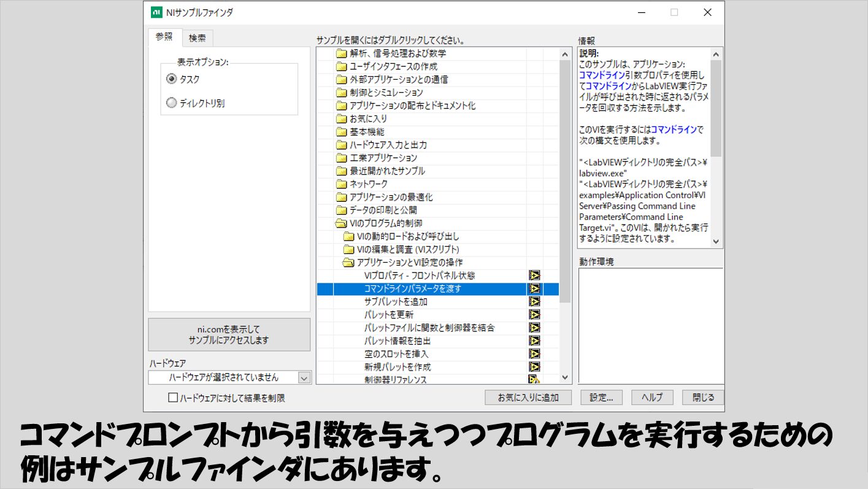Select the 空のスロットを挿入 sample label
Image resolution: width=868 pixels, height=489 pixels.
396,354
